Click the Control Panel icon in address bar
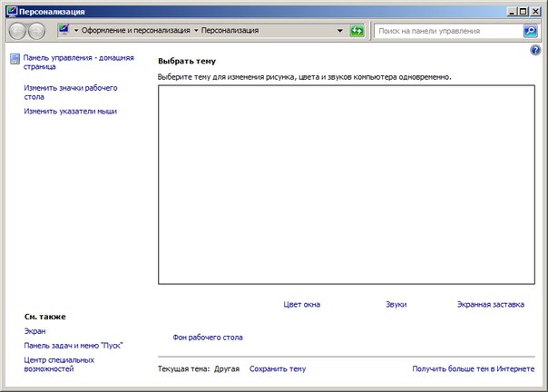This screenshot has width=548, height=392. click(x=64, y=31)
